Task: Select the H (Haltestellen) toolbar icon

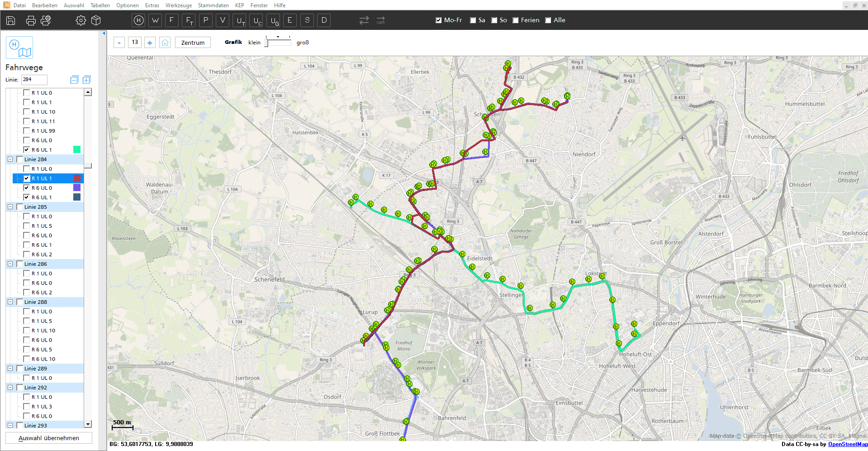Action: point(138,20)
